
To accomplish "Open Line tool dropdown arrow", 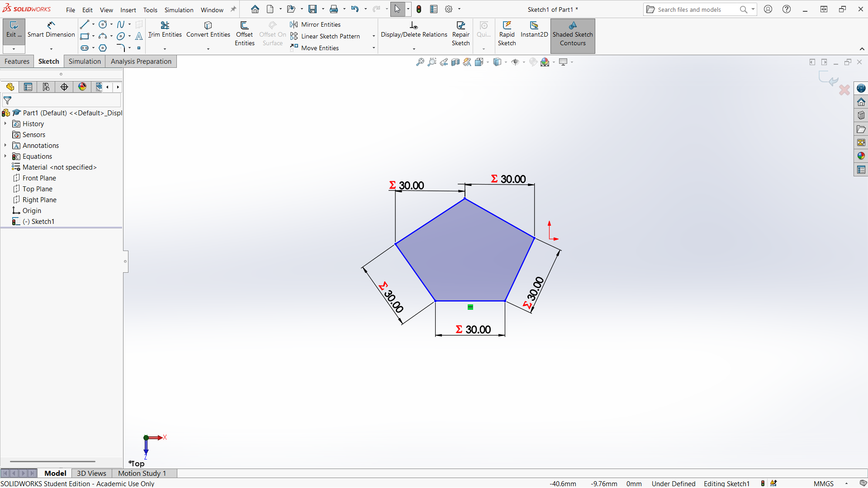I will point(93,24).
